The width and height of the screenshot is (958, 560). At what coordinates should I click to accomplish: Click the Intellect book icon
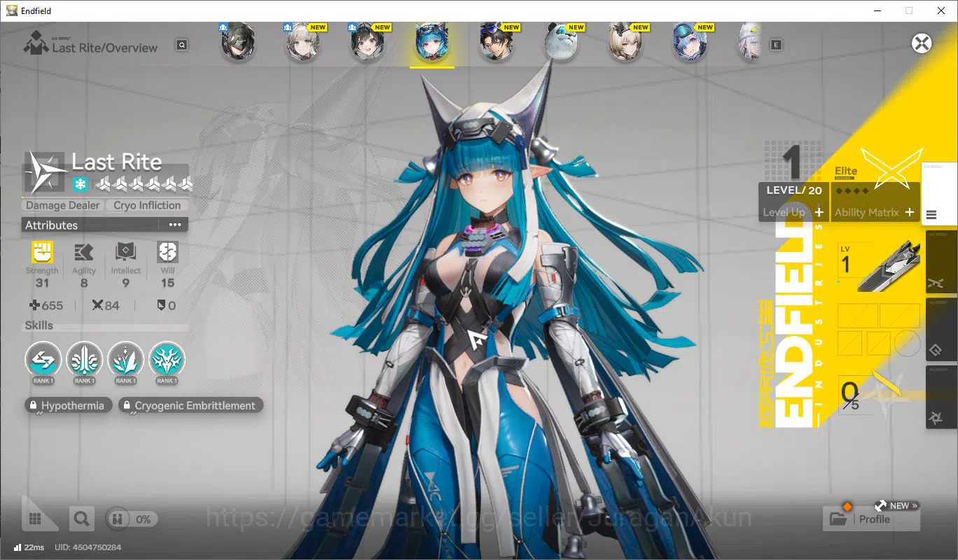coord(125,252)
